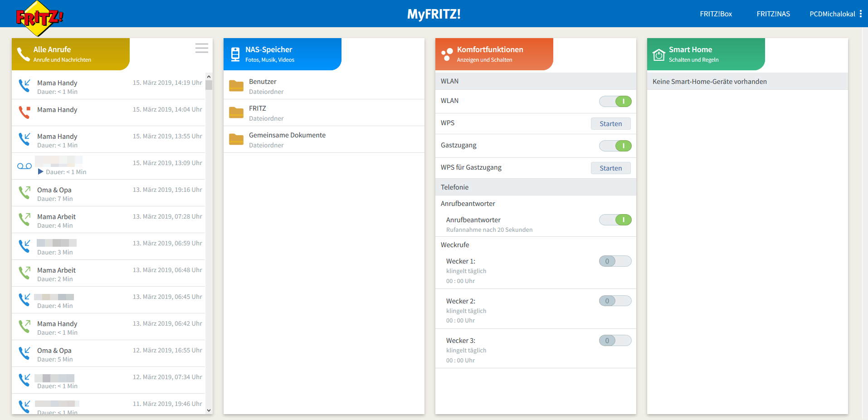Open the Smart Home panel header
This screenshot has height=420, width=868.
706,54
